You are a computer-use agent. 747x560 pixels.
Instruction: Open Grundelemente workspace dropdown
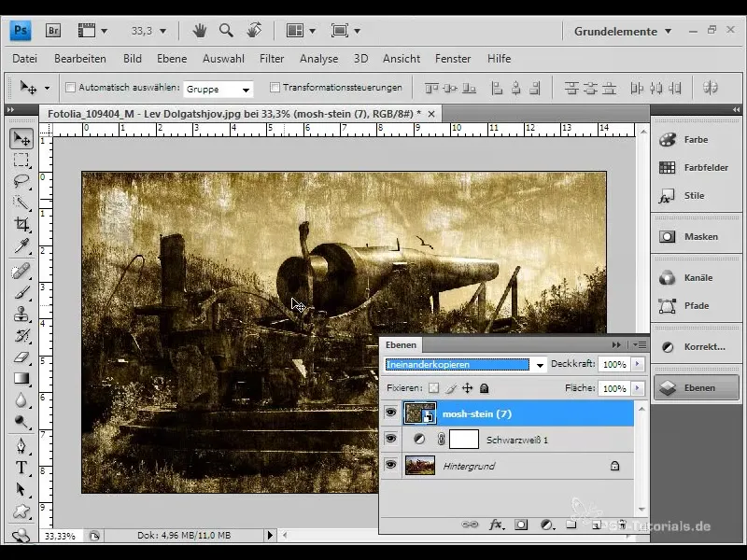pyautogui.click(x=623, y=32)
